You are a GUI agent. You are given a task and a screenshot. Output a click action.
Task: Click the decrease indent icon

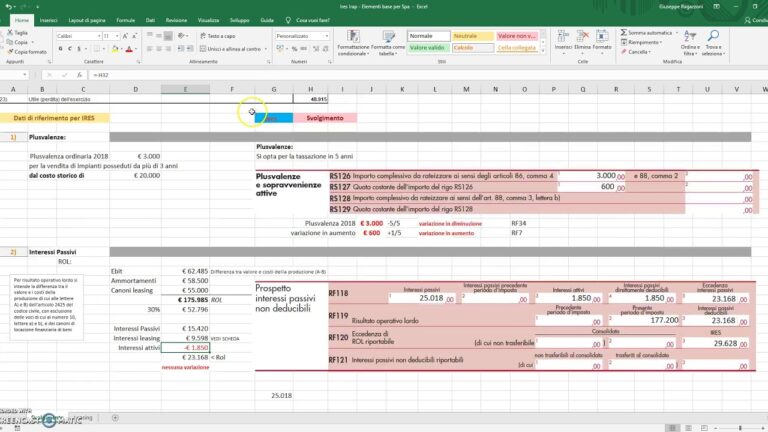pos(181,49)
